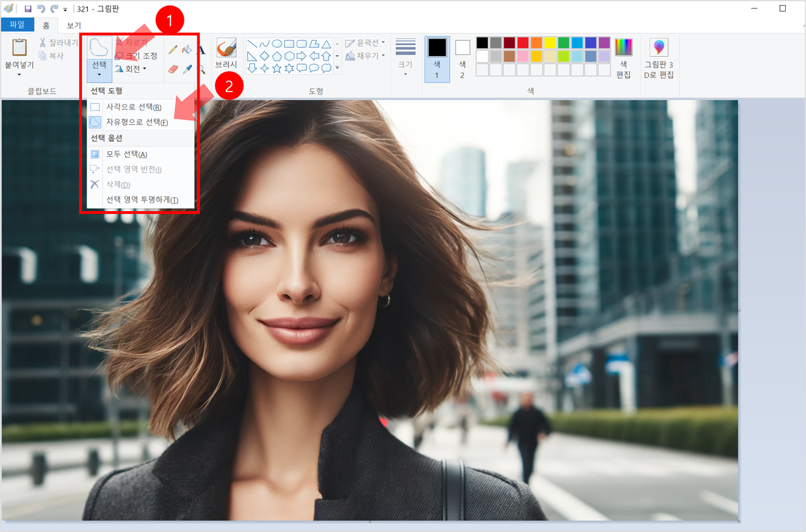The image size is (806, 532).
Task: Choose the Pentagon shape
Action: tap(277, 56)
